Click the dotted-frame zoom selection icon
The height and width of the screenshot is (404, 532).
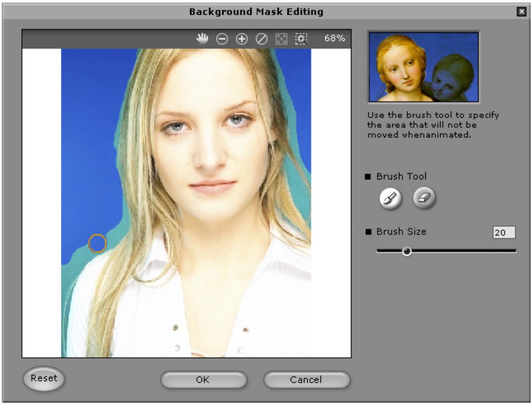coord(301,39)
